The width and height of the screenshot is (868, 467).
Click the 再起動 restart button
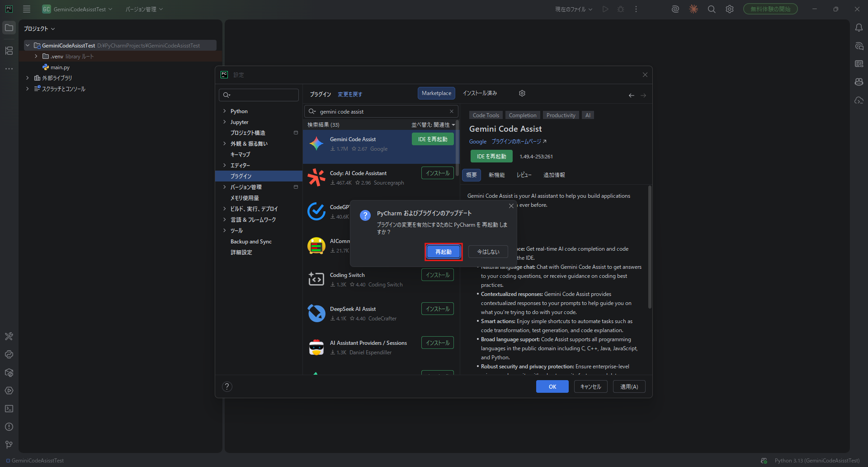click(443, 252)
